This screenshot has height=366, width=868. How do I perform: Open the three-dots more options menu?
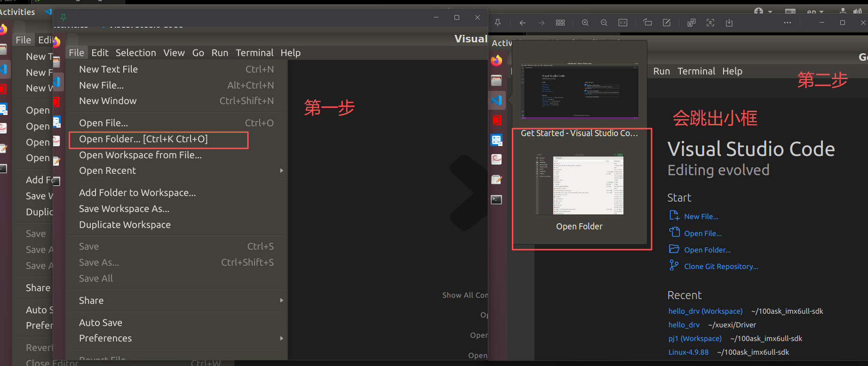(788, 23)
